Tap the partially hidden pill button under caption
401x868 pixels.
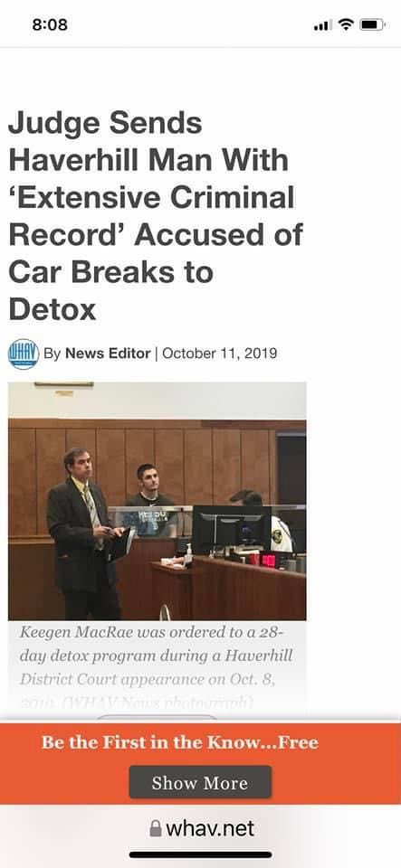click(x=157, y=718)
